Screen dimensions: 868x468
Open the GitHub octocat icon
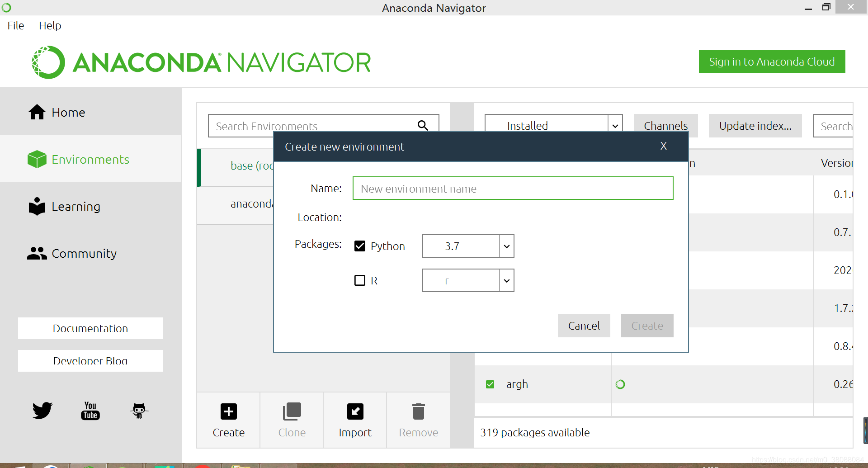click(139, 411)
